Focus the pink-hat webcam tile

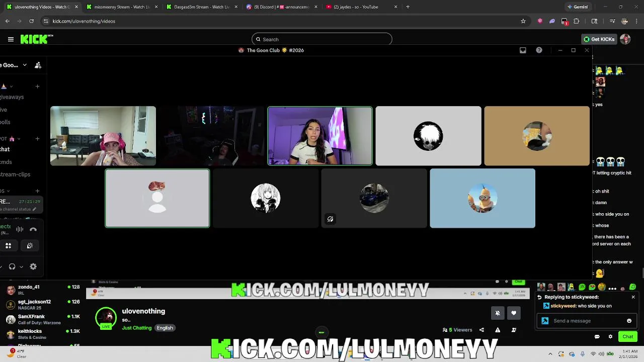[103, 136]
